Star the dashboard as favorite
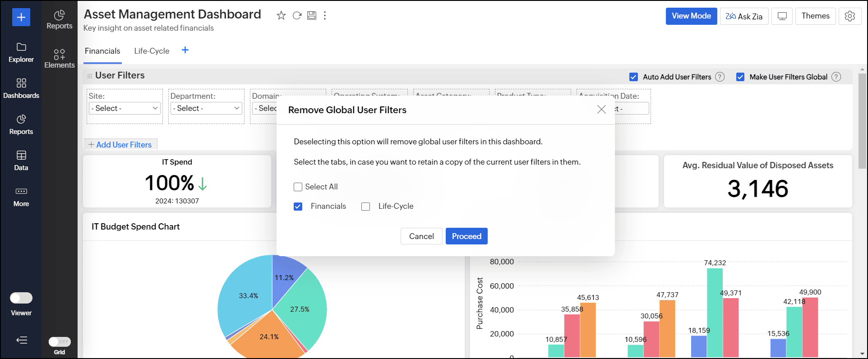The width and height of the screenshot is (868, 359). (281, 16)
